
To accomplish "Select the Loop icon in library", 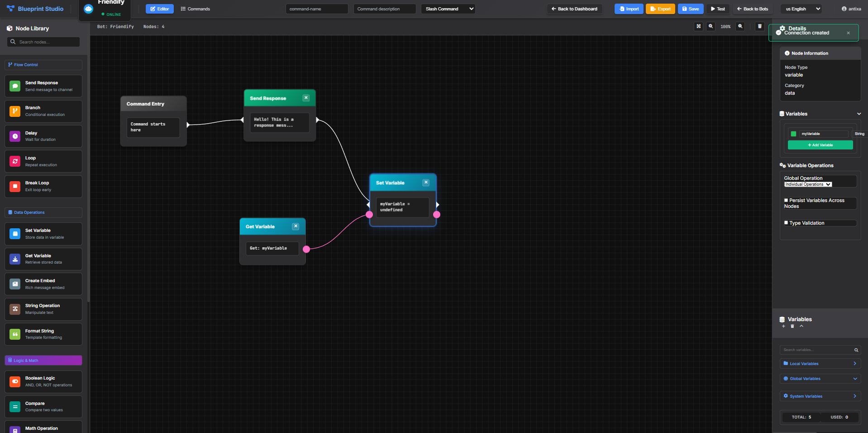I will (x=15, y=161).
